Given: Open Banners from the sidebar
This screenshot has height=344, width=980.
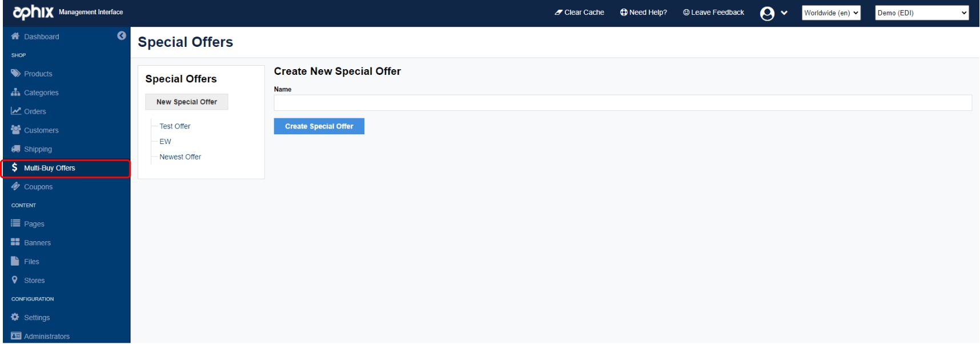Looking at the screenshot, I should 37,243.
